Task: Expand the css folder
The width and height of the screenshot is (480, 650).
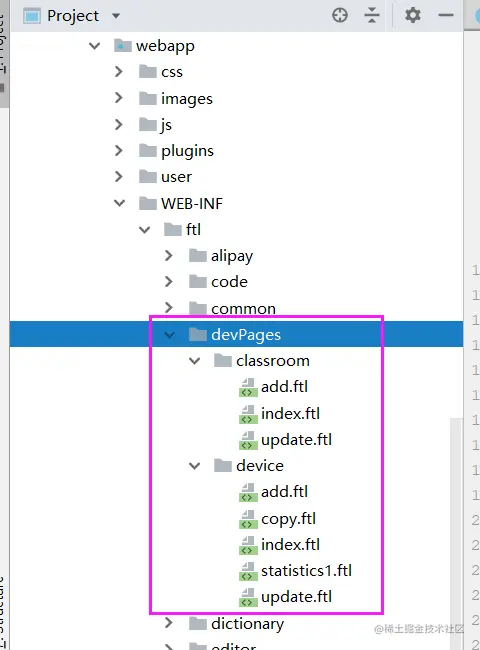Action: [x=119, y=72]
